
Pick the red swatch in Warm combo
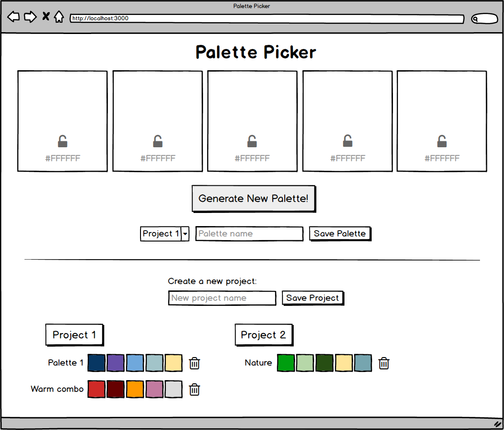coord(97,389)
